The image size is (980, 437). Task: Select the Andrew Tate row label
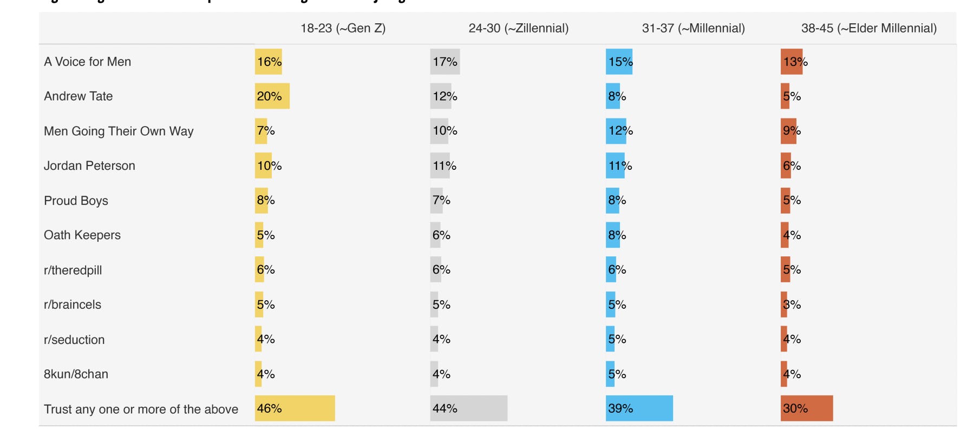[78, 96]
